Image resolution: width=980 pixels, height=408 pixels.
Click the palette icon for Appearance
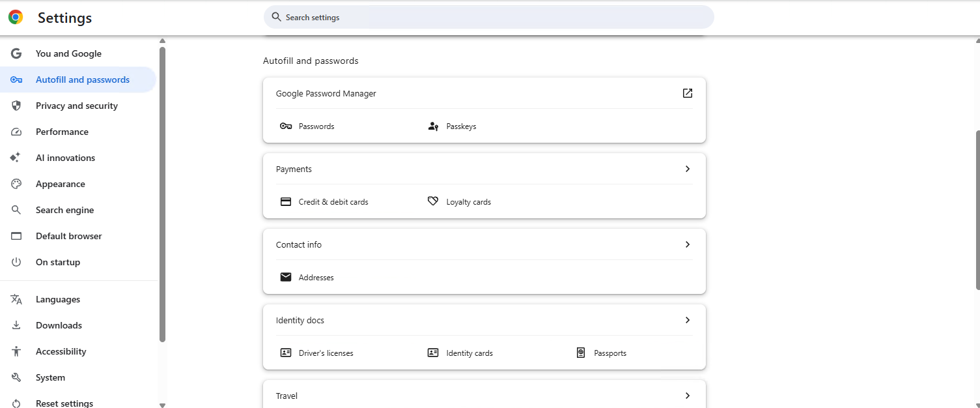[16, 184]
